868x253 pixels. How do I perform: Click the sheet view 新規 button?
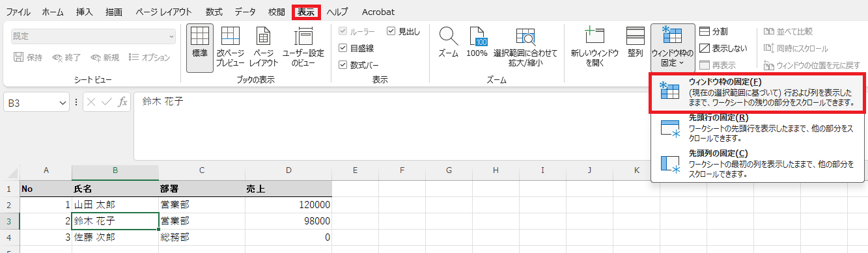click(x=105, y=57)
